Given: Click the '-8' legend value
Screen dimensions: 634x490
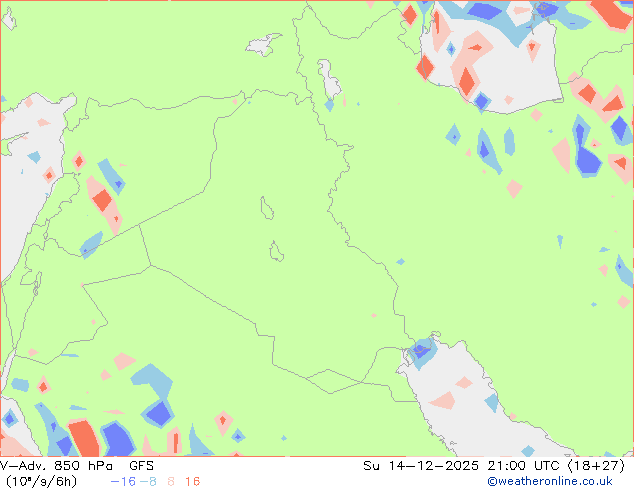Looking at the screenshot, I should click(x=148, y=482).
